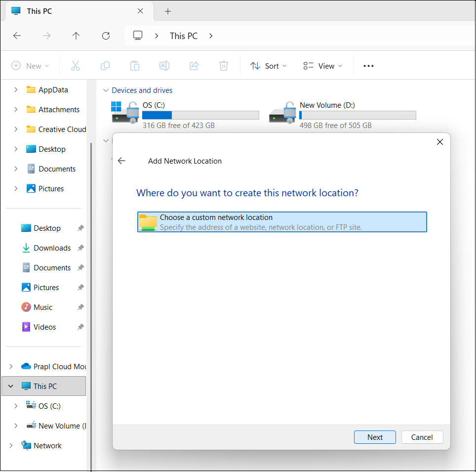The height and width of the screenshot is (472, 476).
Task: Expand the AppData folder
Action: click(16, 89)
